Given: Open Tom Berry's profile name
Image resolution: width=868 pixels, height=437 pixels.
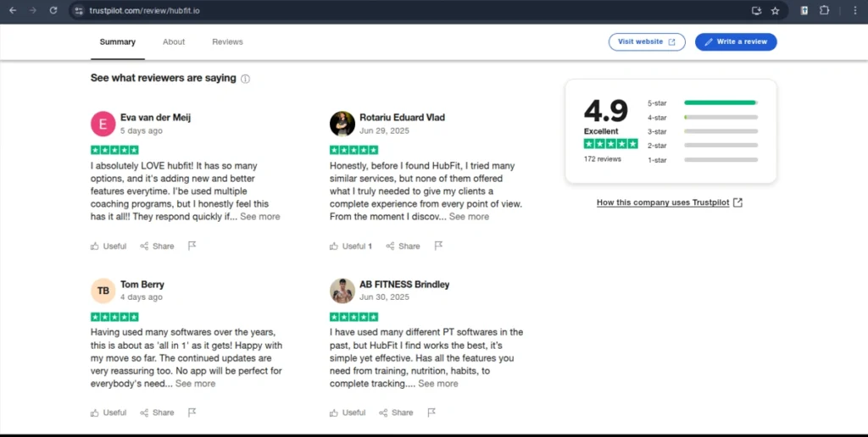Looking at the screenshot, I should tap(142, 285).
